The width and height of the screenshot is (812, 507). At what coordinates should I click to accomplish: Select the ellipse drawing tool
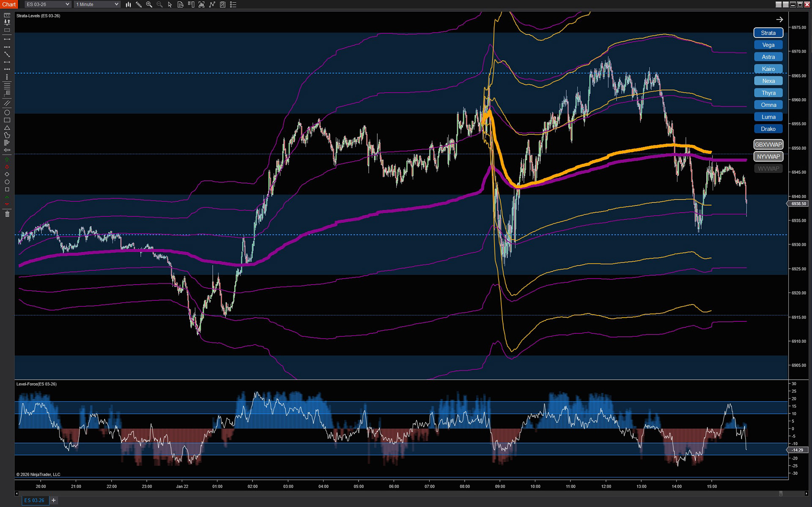pos(7,113)
